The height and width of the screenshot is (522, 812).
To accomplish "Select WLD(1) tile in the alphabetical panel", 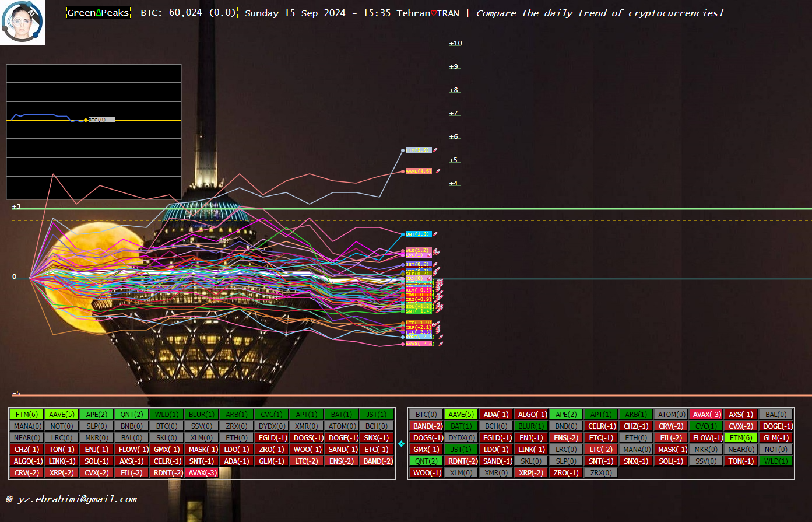I will [776, 461].
